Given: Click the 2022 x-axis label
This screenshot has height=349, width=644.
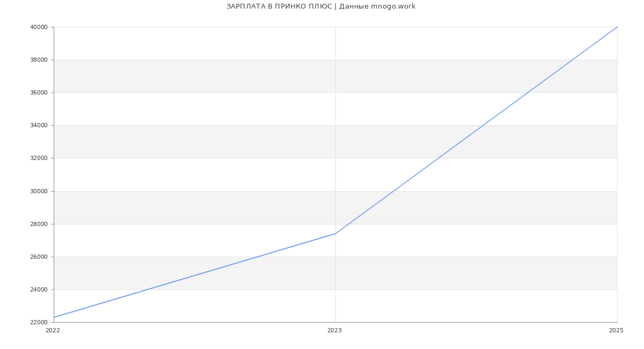Looking at the screenshot, I should click(53, 331).
